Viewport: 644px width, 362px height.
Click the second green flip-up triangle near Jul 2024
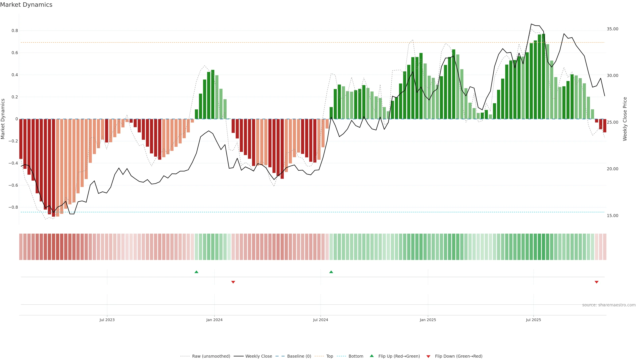(331, 272)
